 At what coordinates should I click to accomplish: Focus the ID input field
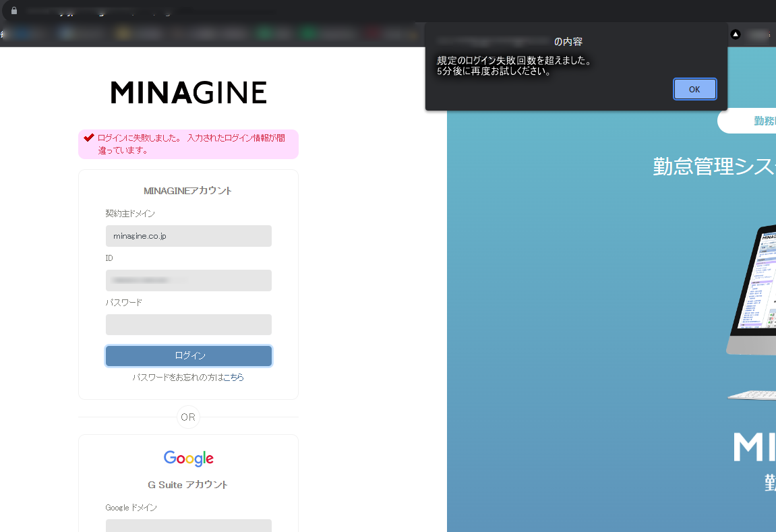(x=189, y=280)
